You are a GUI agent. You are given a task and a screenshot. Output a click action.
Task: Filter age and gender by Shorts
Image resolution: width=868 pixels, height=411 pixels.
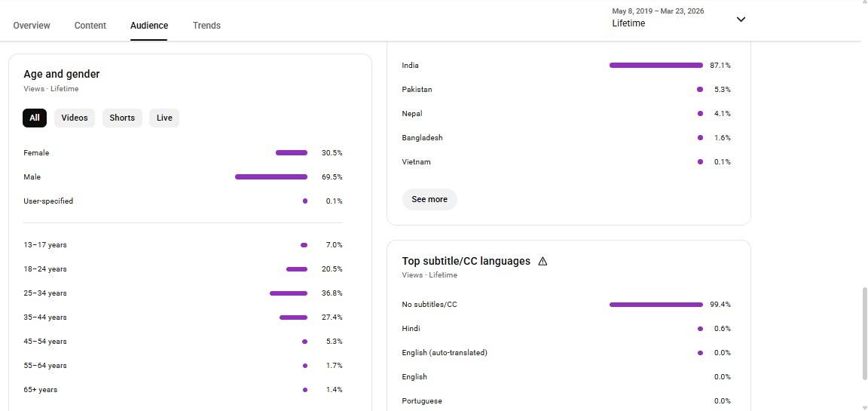(x=122, y=118)
